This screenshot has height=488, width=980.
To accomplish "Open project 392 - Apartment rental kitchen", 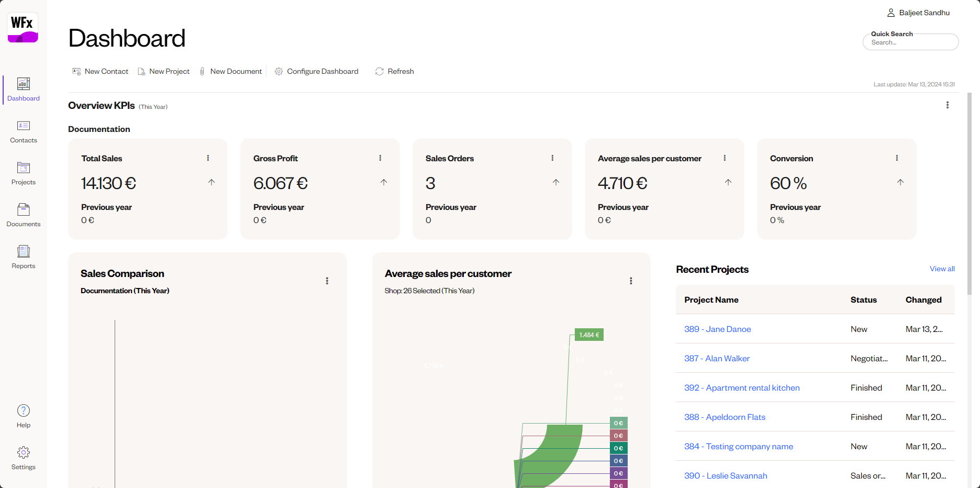I will coord(742,387).
